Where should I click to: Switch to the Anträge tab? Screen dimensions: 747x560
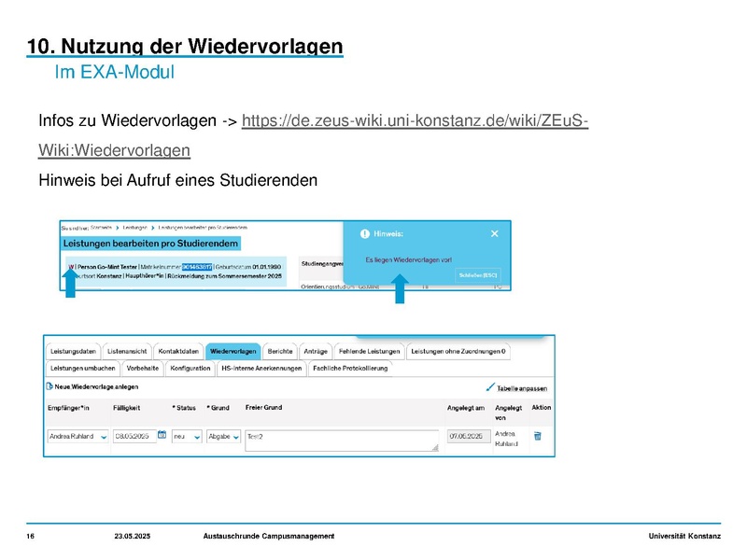(316, 352)
